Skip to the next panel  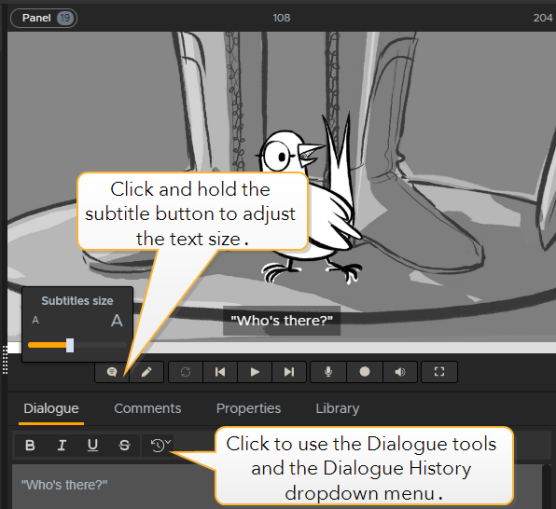(289, 372)
